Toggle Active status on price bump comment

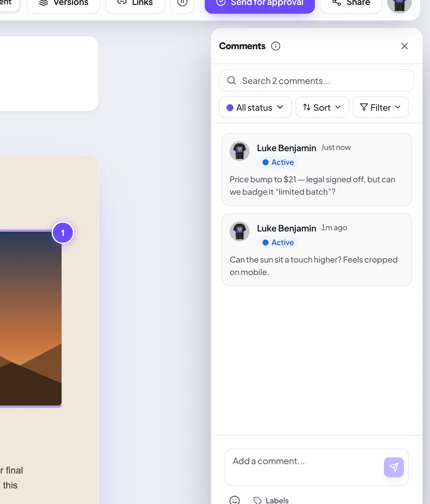(x=278, y=162)
